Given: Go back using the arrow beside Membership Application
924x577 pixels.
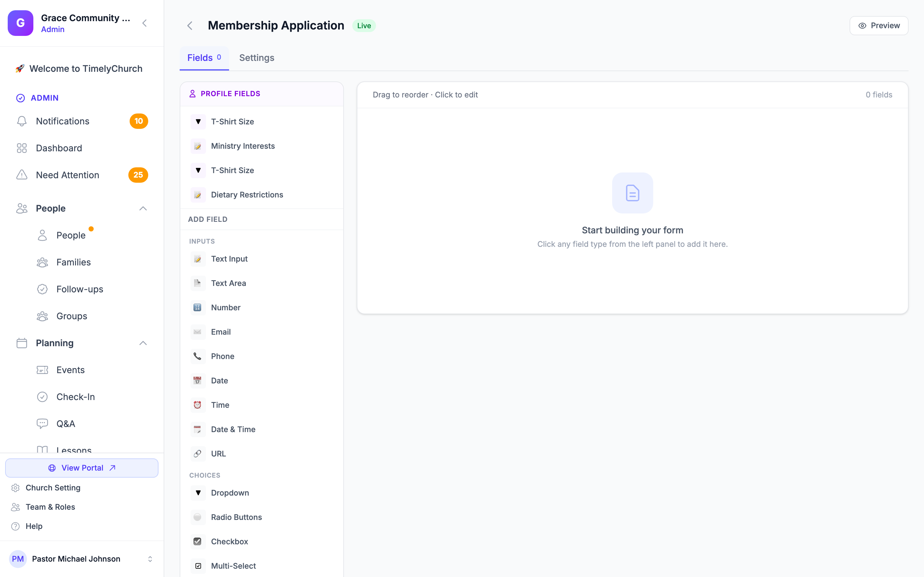Looking at the screenshot, I should pos(190,26).
